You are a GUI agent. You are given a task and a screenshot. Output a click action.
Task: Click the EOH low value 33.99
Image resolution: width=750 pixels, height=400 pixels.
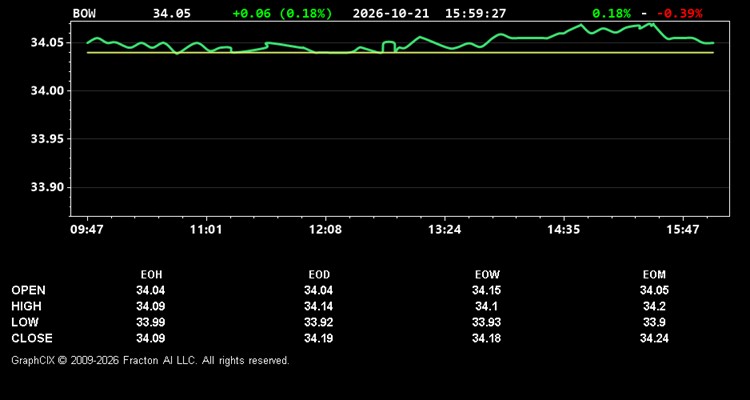pyautogui.click(x=151, y=322)
